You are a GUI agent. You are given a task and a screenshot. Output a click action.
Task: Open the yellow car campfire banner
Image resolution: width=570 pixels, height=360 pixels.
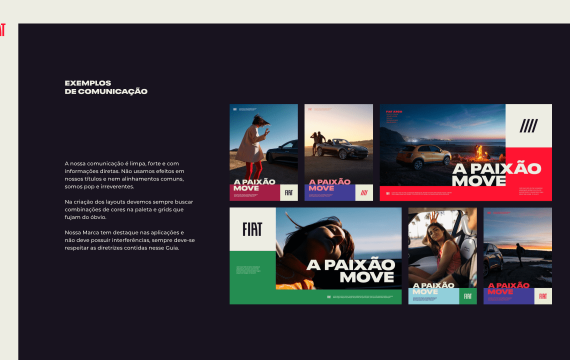coord(466,152)
